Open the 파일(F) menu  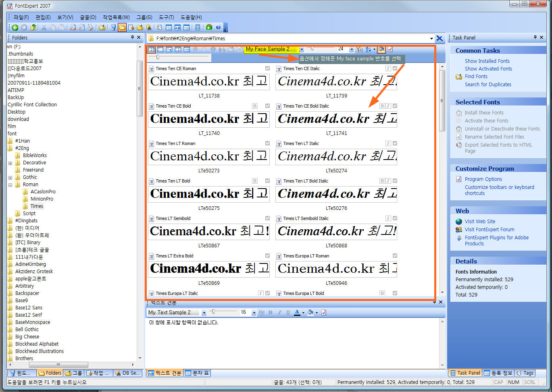21,17
